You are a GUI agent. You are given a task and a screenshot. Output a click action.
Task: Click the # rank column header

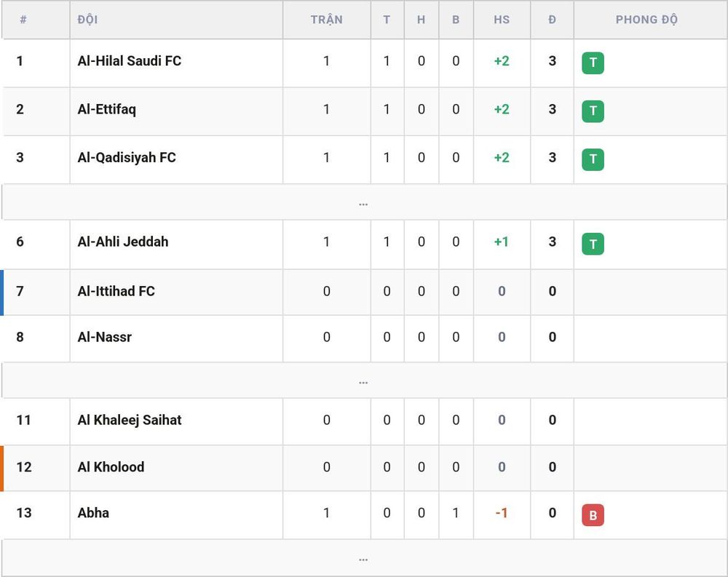tap(23, 20)
